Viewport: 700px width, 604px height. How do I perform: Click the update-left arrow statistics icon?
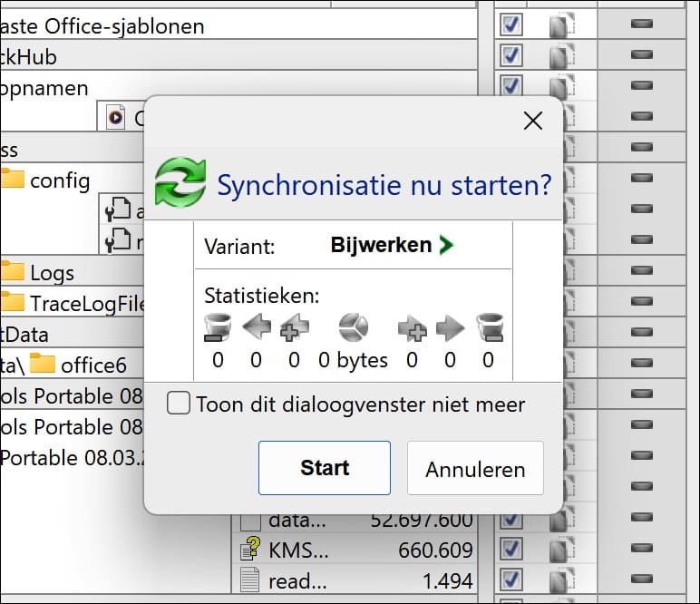[257, 326]
